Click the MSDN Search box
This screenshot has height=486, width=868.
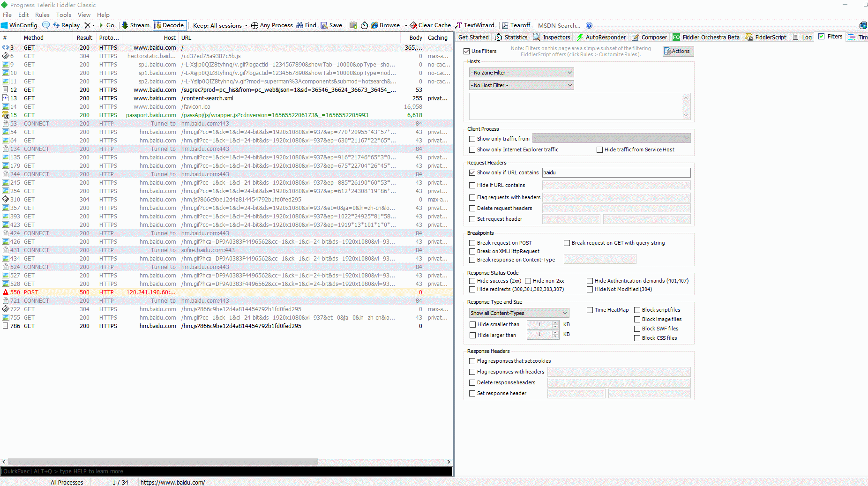(559, 25)
